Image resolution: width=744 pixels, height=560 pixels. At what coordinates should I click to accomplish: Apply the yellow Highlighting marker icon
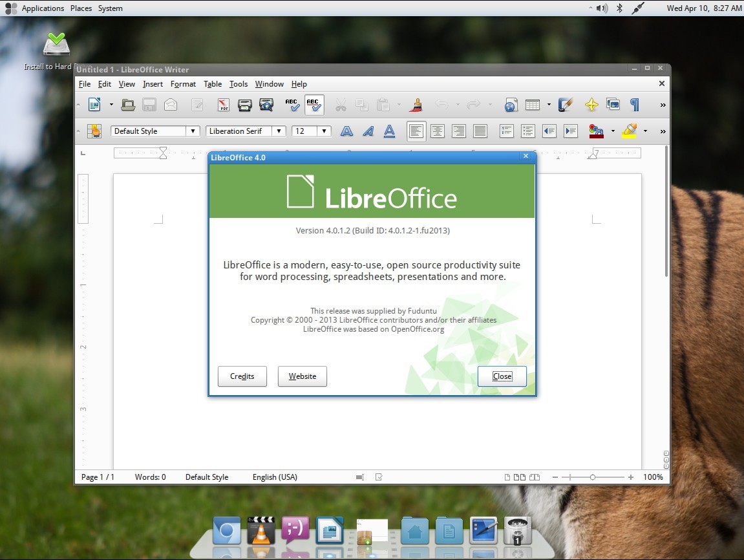tap(629, 131)
